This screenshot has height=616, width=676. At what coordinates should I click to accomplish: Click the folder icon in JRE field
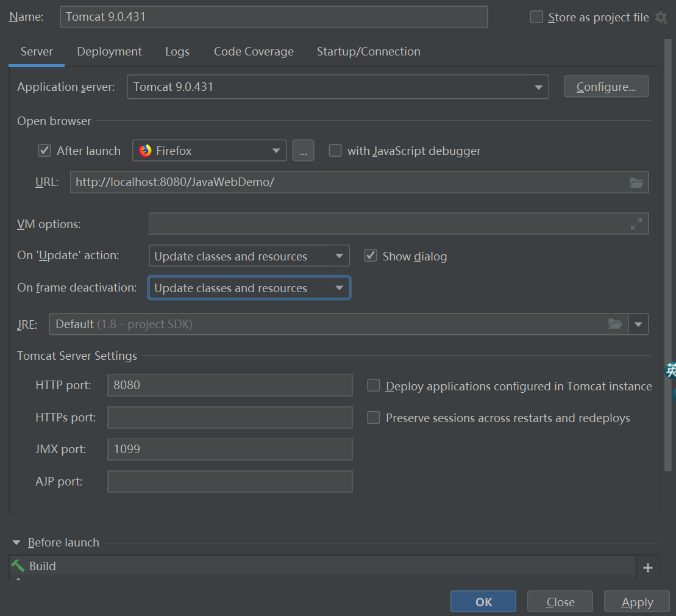(x=615, y=324)
